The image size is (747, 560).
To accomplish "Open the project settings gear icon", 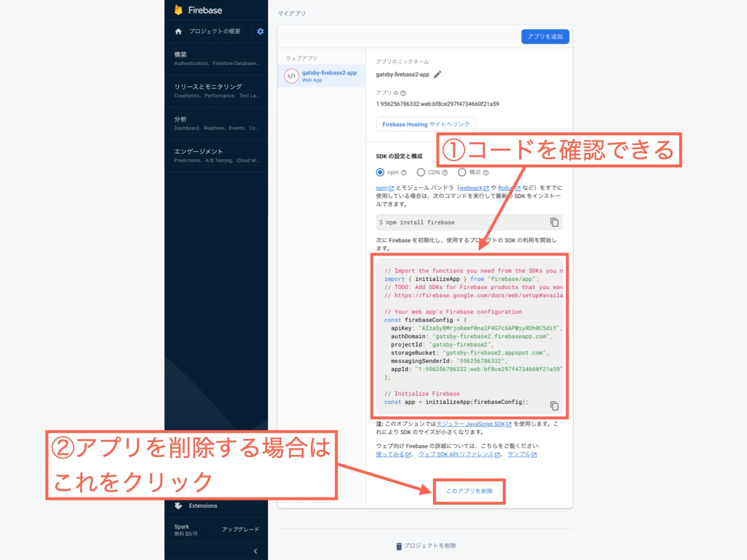I will click(x=260, y=31).
